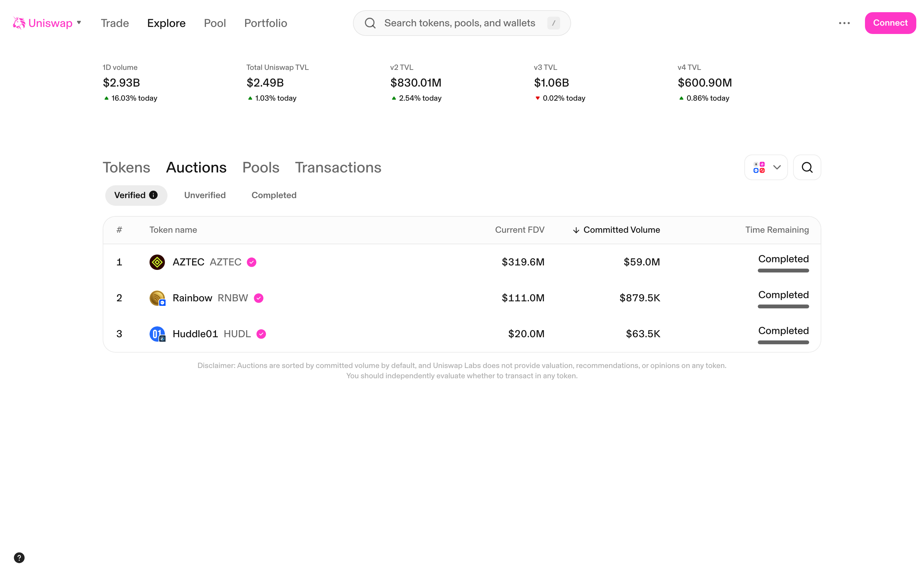Click the verified checkmark badge next to HUDL
This screenshot has height=577, width=924.
pyautogui.click(x=261, y=334)
